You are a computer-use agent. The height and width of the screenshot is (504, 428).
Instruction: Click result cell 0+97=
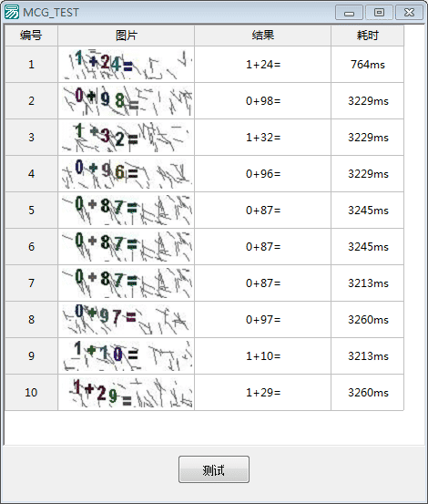[x=262, y=320]
